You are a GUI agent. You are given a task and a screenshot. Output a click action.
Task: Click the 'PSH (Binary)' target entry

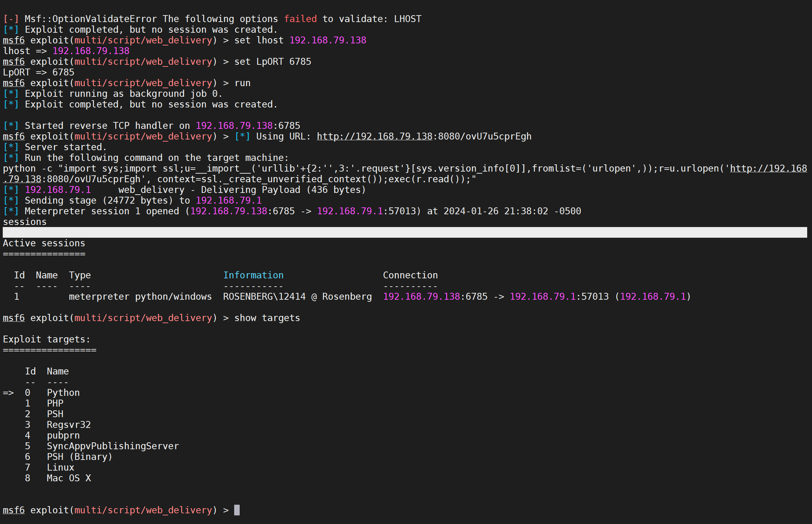[80, 457]
